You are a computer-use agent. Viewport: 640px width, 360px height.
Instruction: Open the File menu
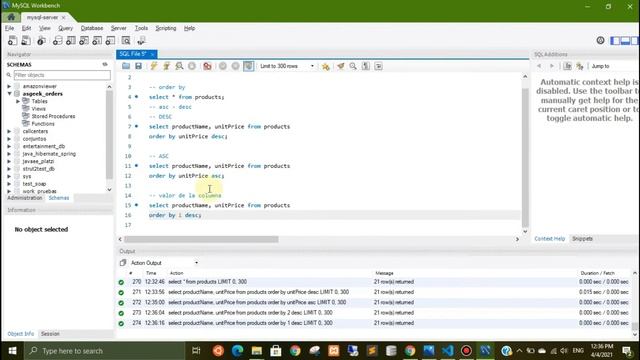pyautogui.click(x=9, y=28)
